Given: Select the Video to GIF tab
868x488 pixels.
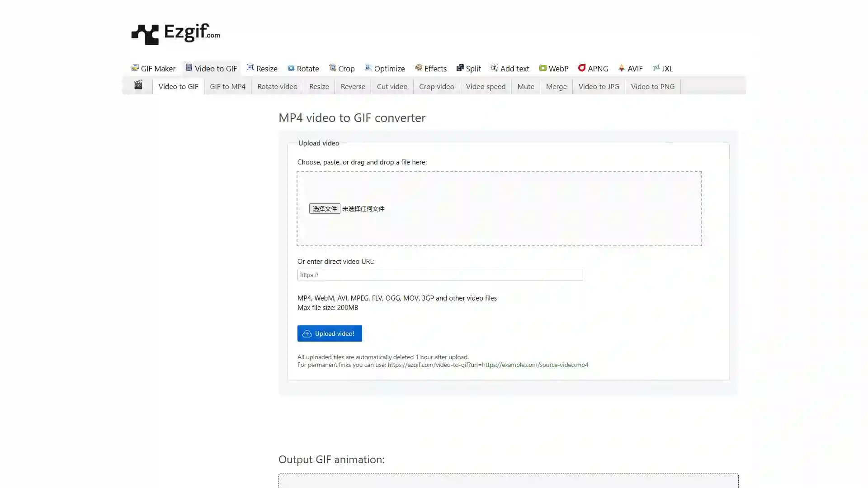Looking at the screenshot, I should (x=178, y=86).
